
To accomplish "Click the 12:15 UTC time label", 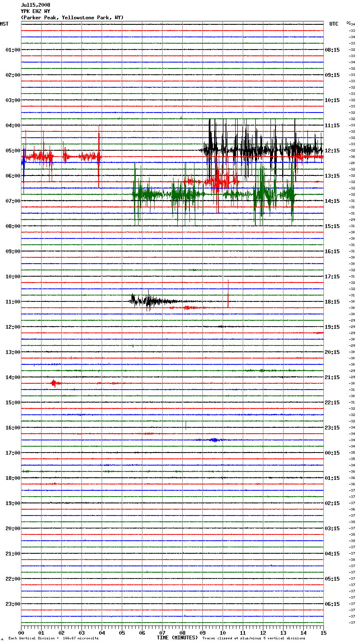I will [332, 151].
